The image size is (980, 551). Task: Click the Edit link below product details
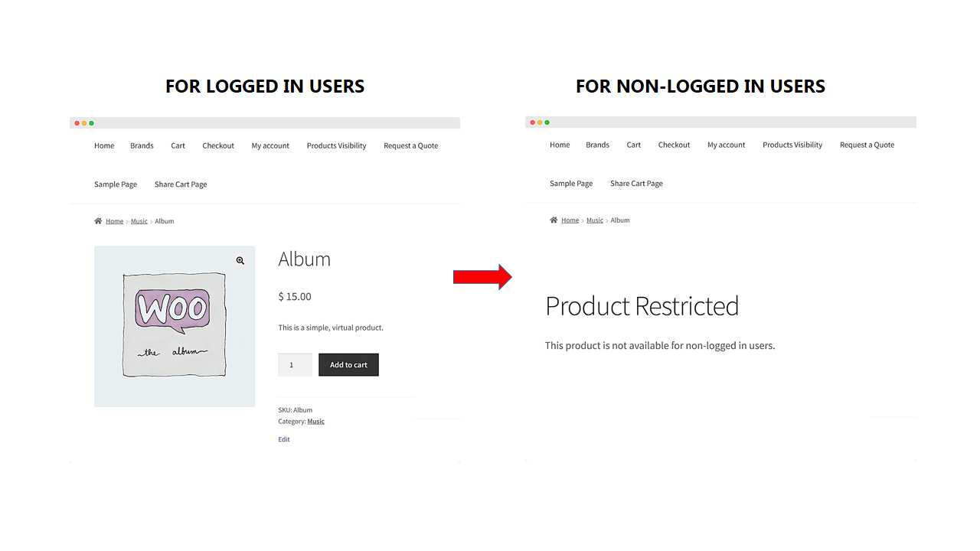pos(284,439)
